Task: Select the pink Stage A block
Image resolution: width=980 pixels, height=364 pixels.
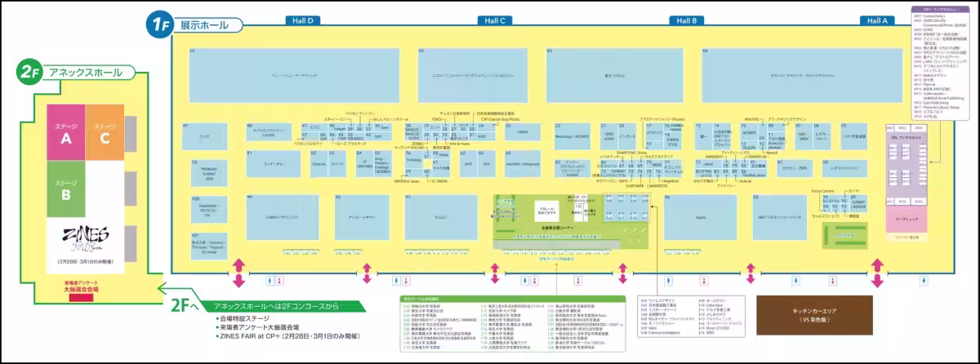Action: pyautogui.click(x=65, y=131)
